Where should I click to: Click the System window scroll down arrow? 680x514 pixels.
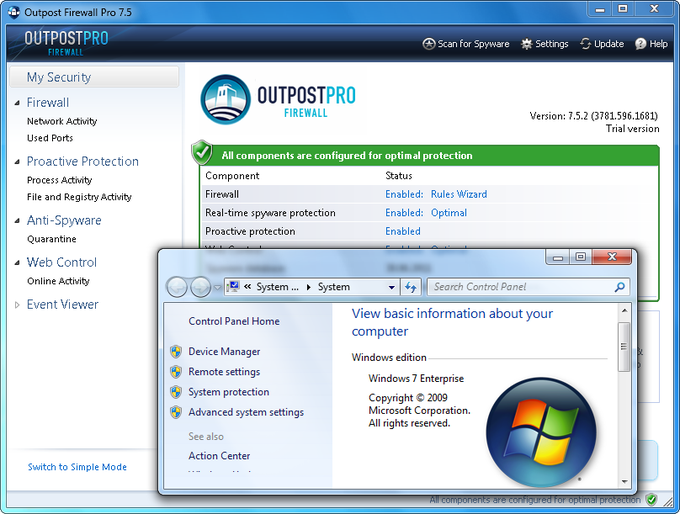coord(624,481)
